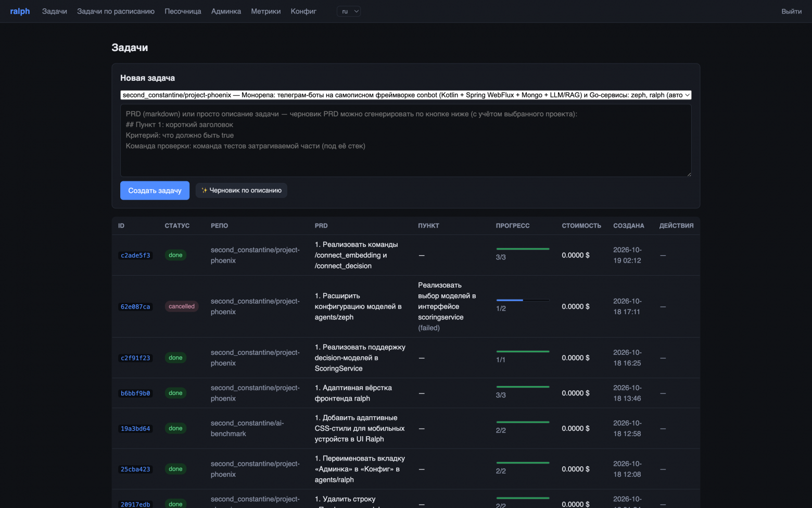
Task: Switch to Конфиг section
Action: click(303, 11)
